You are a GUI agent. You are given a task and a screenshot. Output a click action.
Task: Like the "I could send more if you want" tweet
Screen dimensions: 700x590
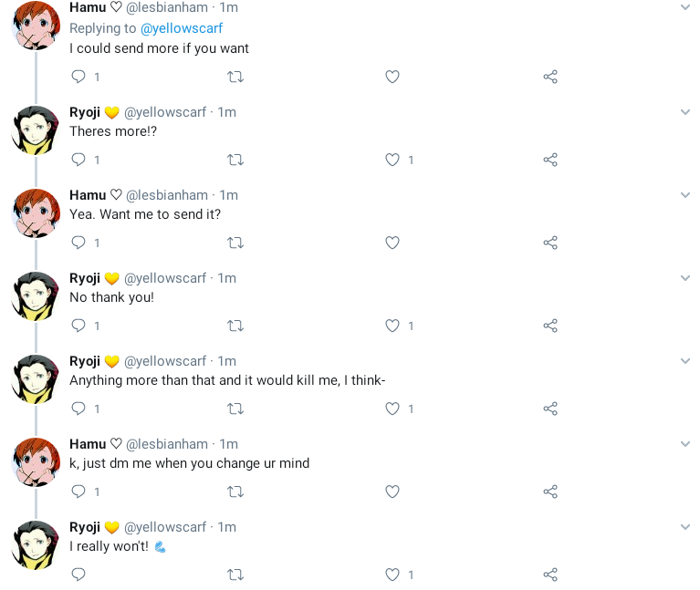[x=392, y=78]
